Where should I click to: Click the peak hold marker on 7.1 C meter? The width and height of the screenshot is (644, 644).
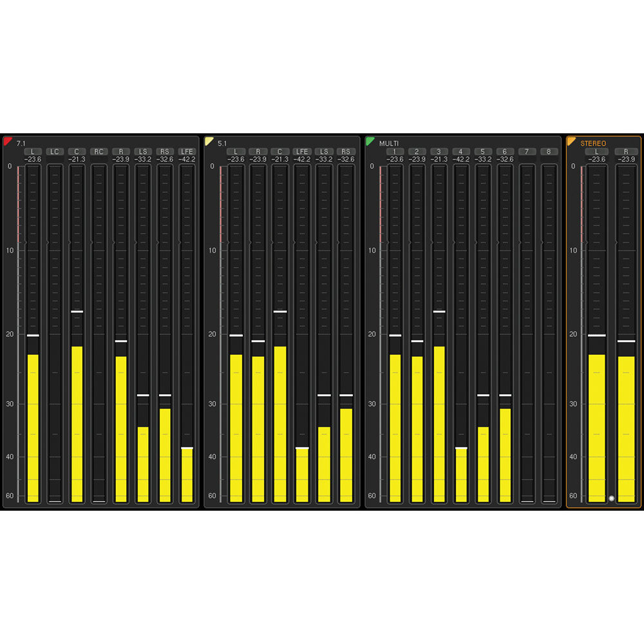[77, 311]
